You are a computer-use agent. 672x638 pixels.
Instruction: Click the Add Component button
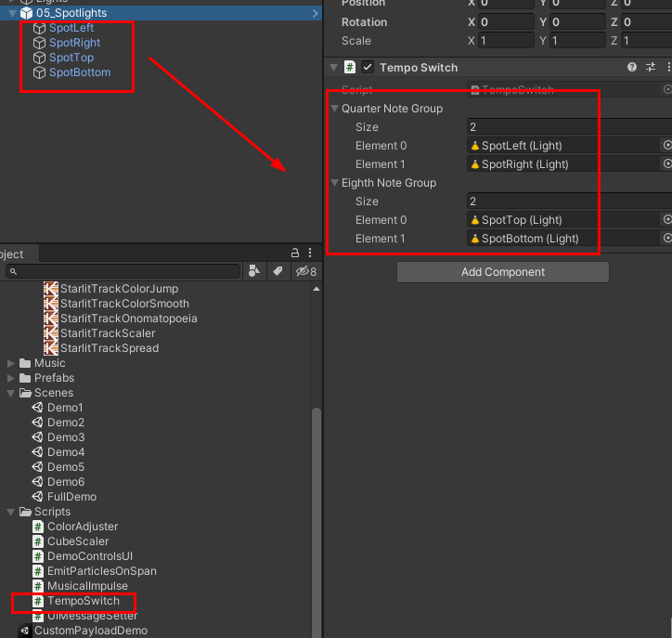click(x=503, y=272)
